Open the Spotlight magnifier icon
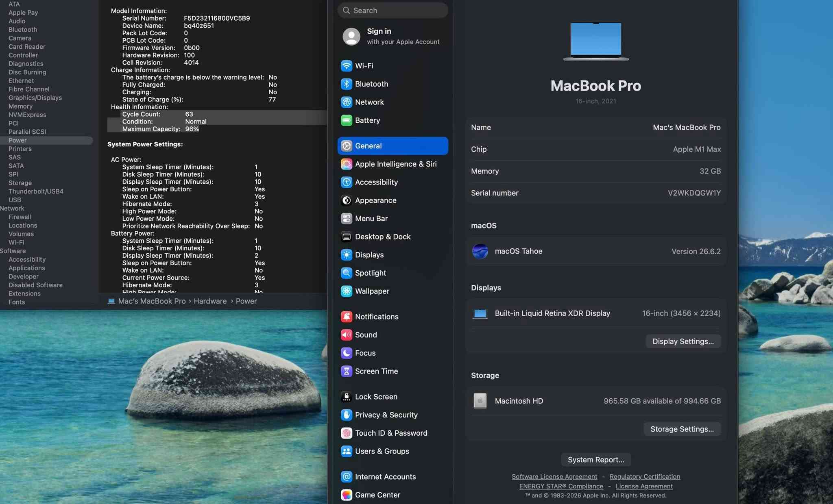The width and height of the screenshot is (833, 504). 346,273
